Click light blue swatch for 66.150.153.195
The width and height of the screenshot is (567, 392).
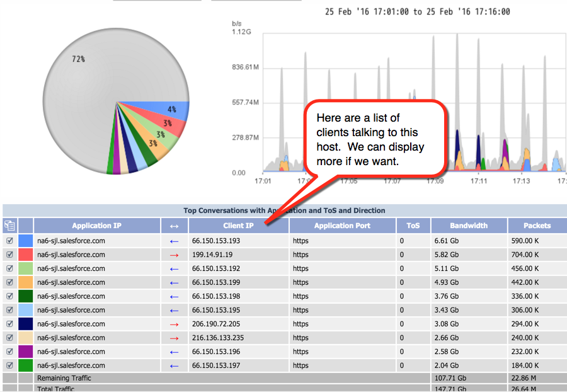(x=26, y=310)
